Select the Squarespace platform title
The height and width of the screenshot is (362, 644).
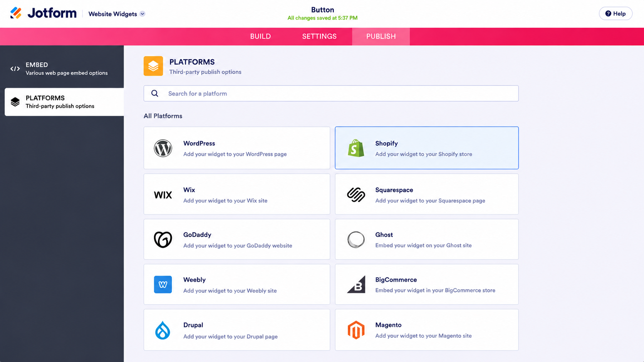(394, 190)
